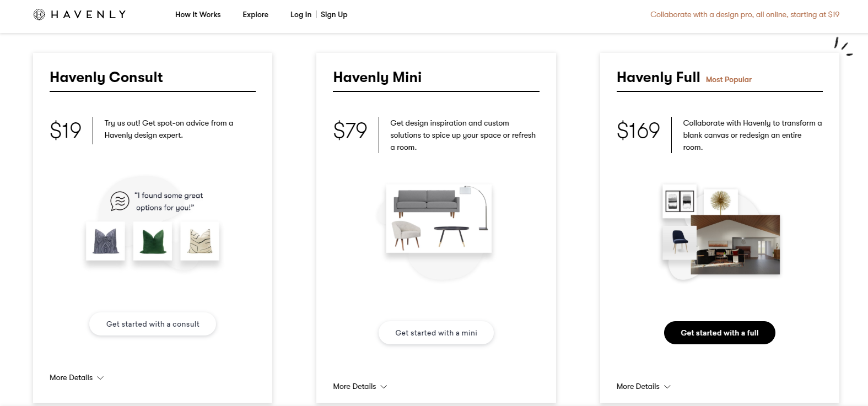Viewport: 868px width, 406px height.
Task: Click the framed artwork thumbnail in Full card
Action: pyautogui.click(x=680, y=201)
